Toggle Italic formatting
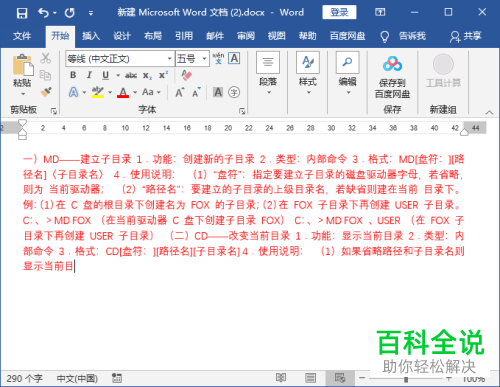 89,75
